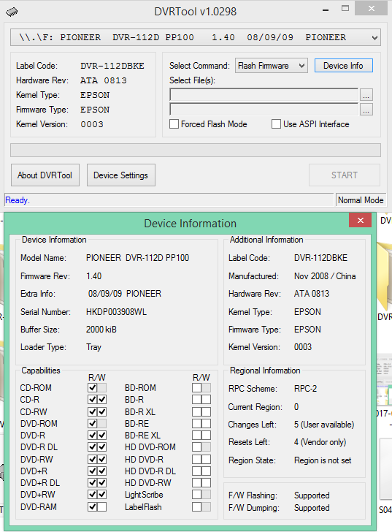
Task: Click the model name PIONEER DVR-112D PP100
Action: click(x=137, y=258)
